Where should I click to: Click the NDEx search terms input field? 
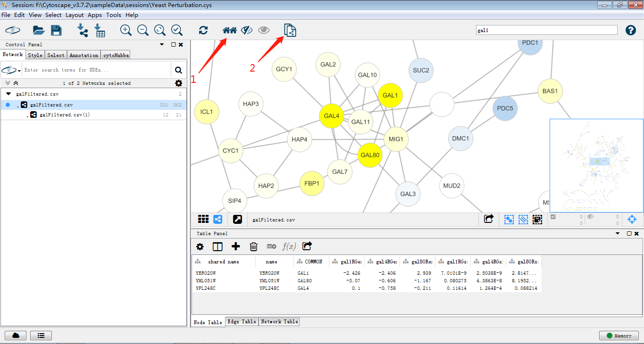tap(97, 70)
